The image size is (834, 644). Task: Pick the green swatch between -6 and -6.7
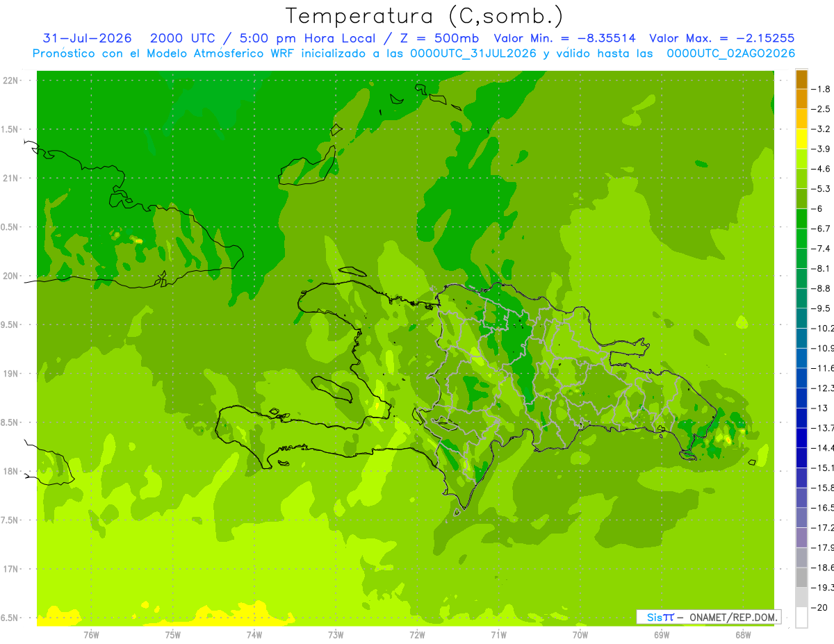801,219
